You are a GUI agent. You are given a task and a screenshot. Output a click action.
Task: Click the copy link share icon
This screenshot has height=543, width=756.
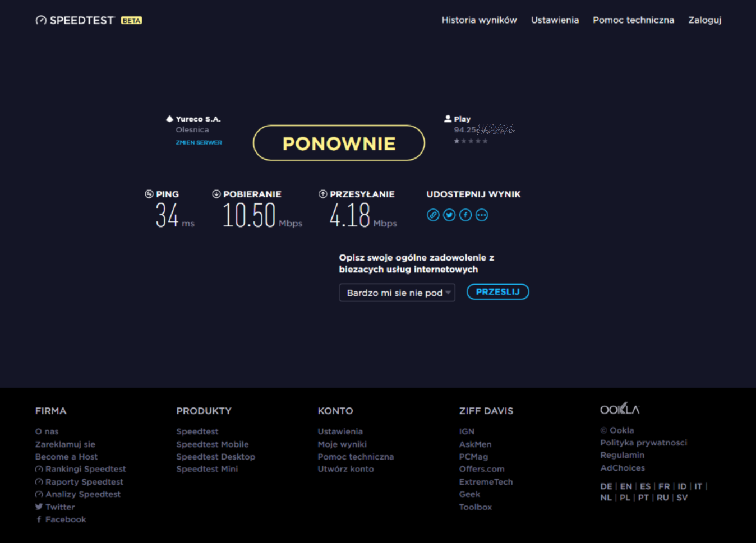click(x=433, y=215)
